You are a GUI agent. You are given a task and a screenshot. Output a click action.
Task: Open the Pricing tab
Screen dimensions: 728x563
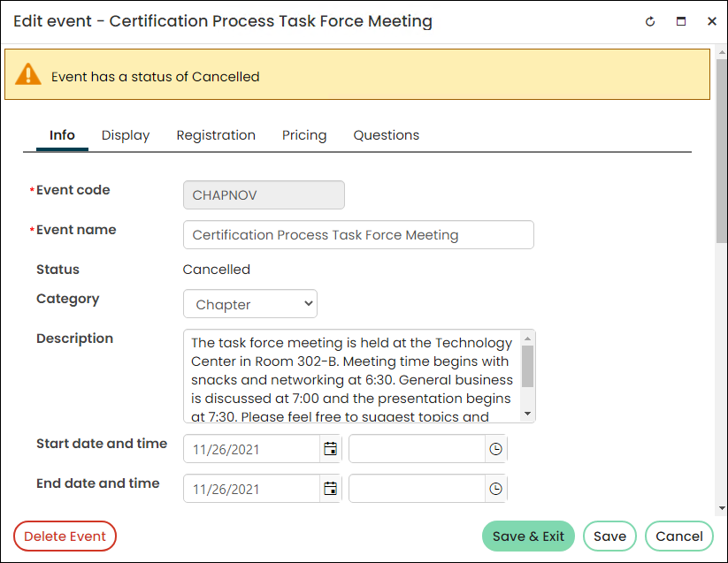click(304, 135)
